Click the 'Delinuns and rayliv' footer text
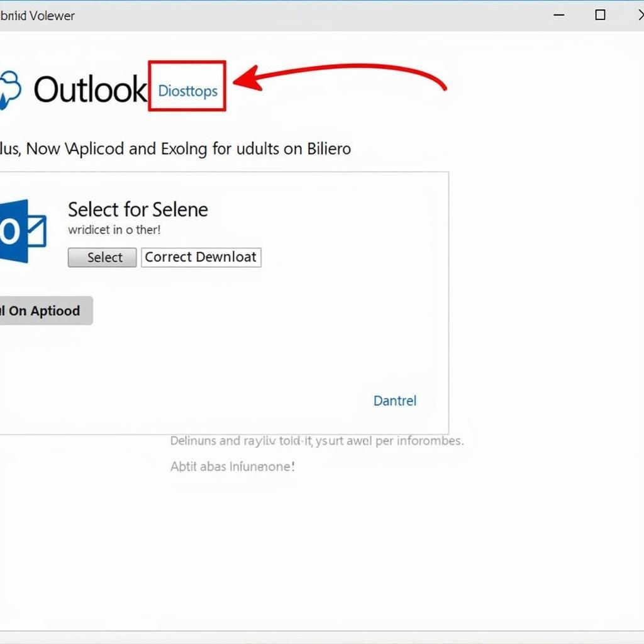This screenshot has height=644, width=644. 317,441
